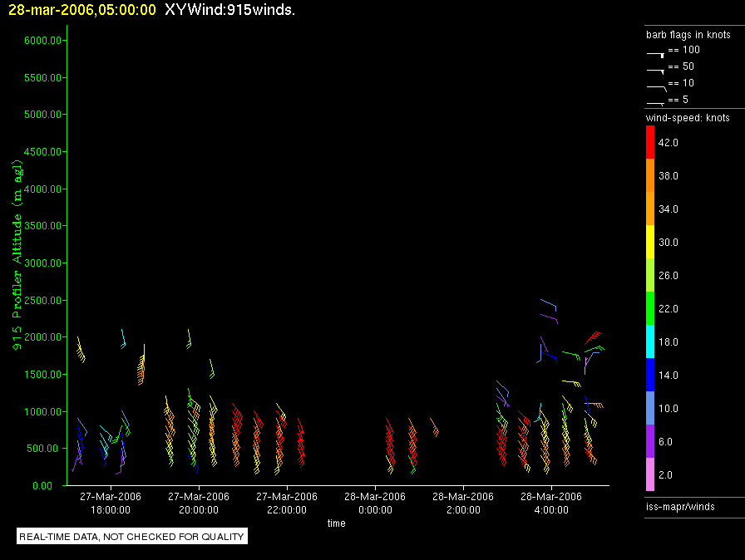
Task: Click the 27-Mar-2006 22:00:00 time label
Action: 287,503
